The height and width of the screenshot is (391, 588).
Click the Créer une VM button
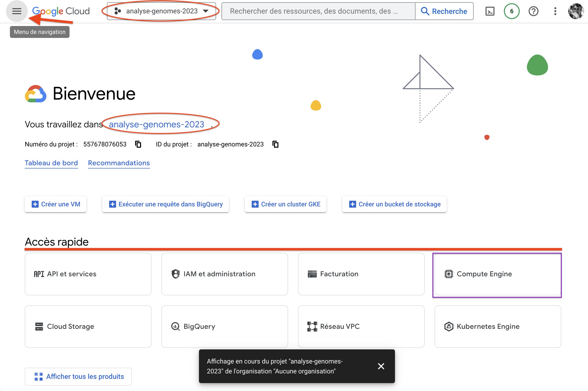[x=55, y=204]
